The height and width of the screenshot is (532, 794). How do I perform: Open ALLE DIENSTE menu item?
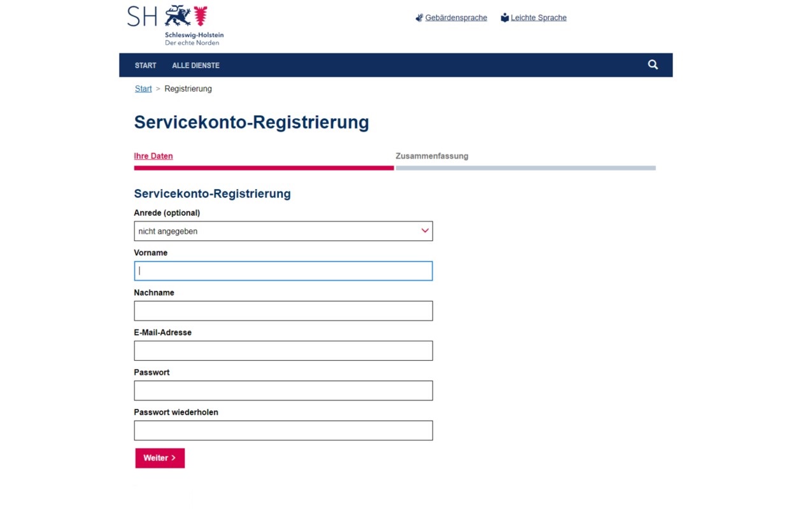pos(195,66)
